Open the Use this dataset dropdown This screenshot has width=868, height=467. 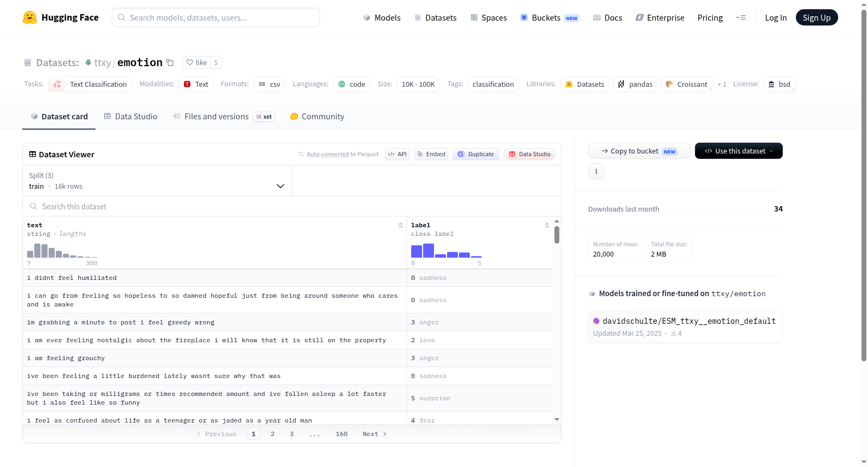(x=739, y=151)
